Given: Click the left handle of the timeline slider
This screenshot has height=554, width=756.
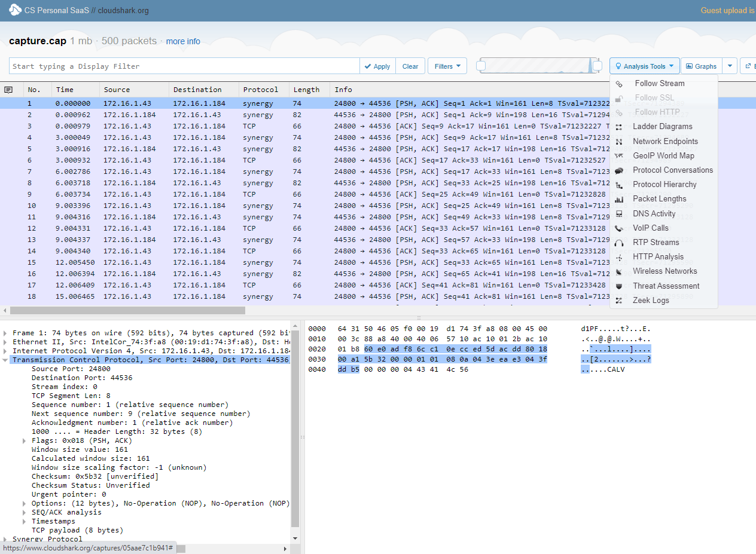Looking at the screenshot, I should coord(481,66).
